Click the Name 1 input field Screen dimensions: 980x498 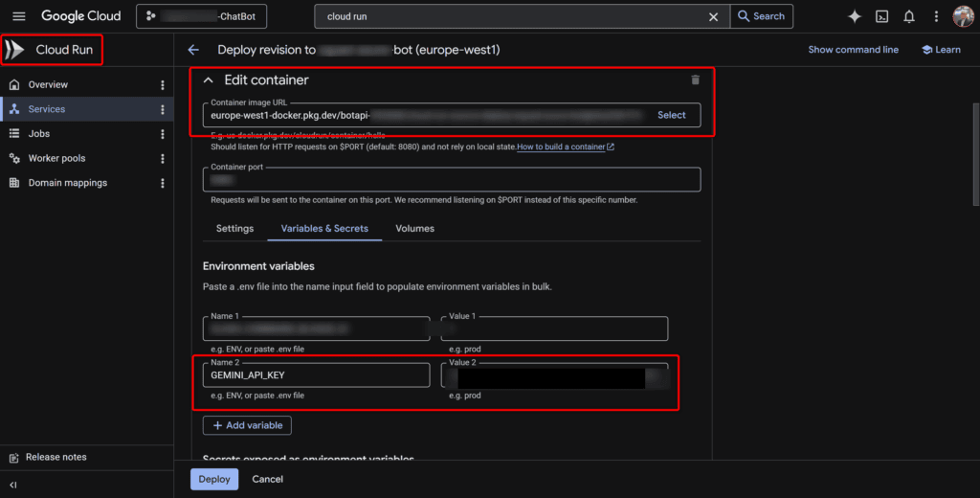click(x=316, y=328)
